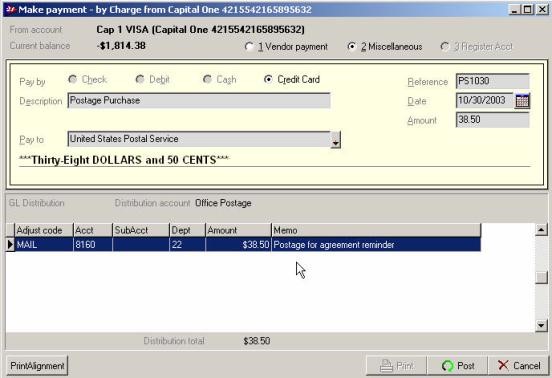Click the grid scrollbar down arrow
The height and width of the screenshot is (378, 552).
click(x=541, y=326)
